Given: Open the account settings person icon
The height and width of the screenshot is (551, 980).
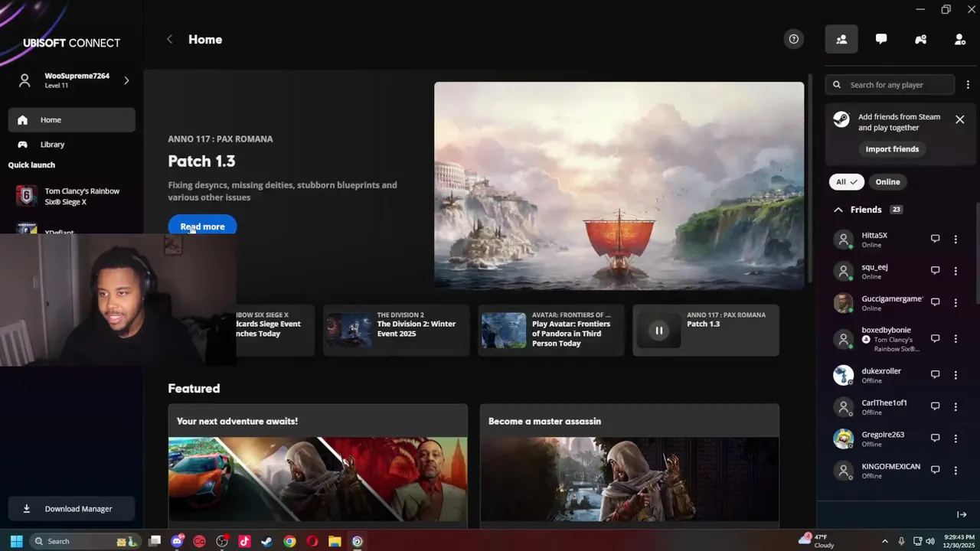Looking at the screenshot, I should point(960,39).
